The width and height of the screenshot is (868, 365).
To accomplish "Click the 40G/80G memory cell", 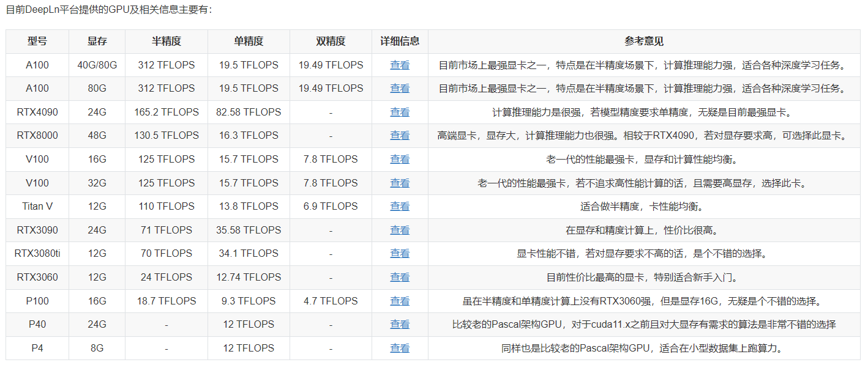I will coord(97,65).
